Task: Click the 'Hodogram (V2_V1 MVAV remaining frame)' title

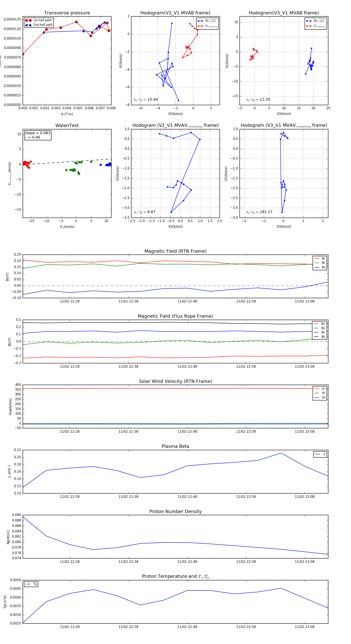Action: click(175, 125)
